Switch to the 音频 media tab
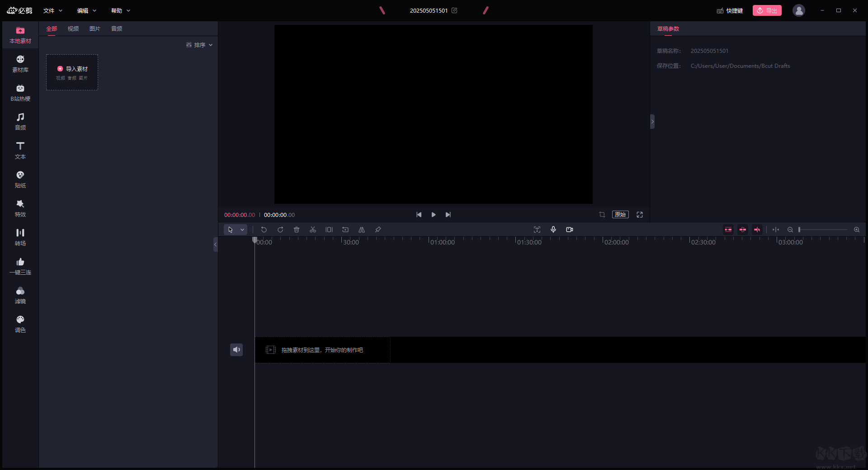This screenshot has height=470, width=868. click(x=117, y=28)
